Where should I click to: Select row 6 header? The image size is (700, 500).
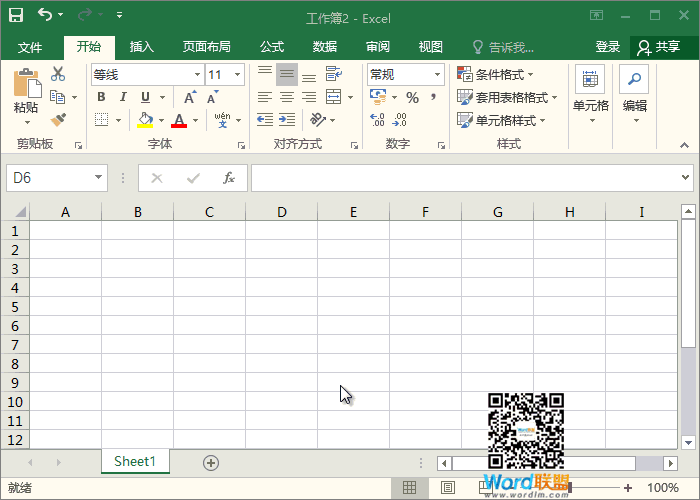pos(15,326)
